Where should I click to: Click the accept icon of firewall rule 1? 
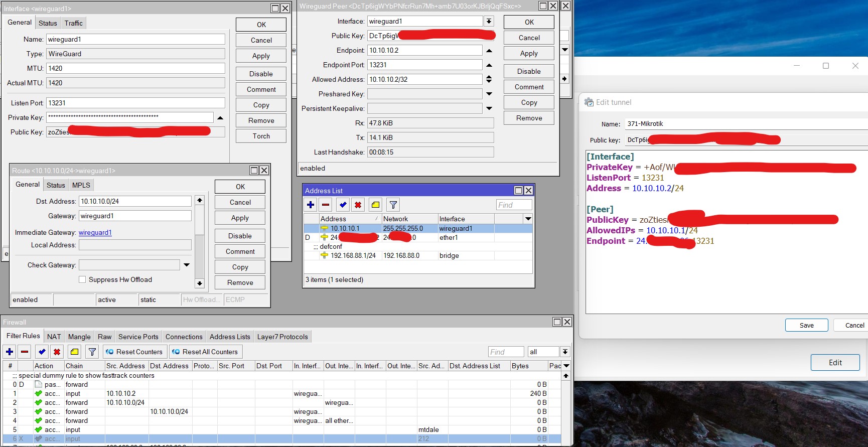pos(39,394)
